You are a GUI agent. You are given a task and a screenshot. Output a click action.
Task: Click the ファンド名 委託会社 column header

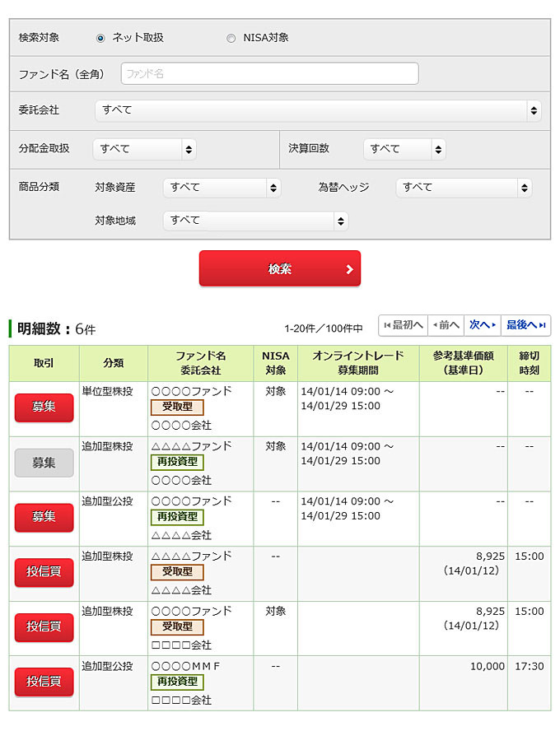point(200,364)
